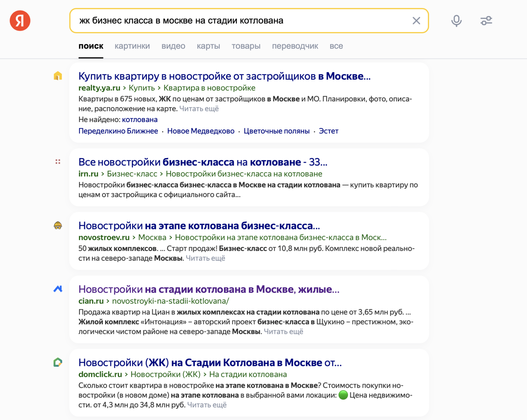This screenshot has width=527, height=420.
Task: Click novostroev.ru breadcrumb 'Москва'
Action: (152, 237)
